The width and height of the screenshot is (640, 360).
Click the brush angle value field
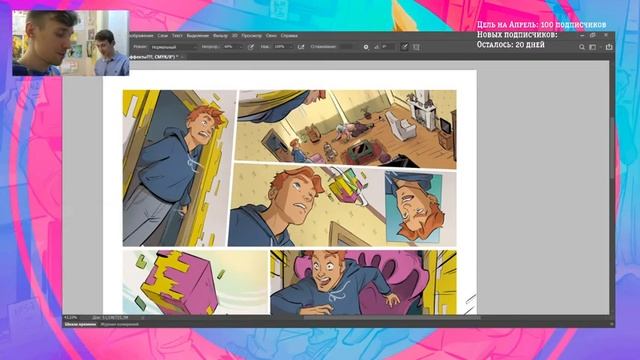[388, 47]
